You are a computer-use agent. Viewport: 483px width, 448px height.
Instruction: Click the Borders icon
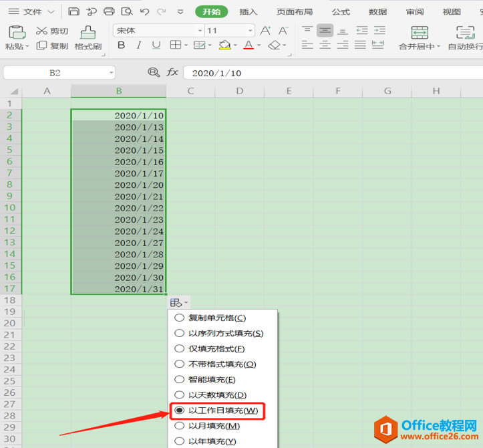tap(176, 45)
